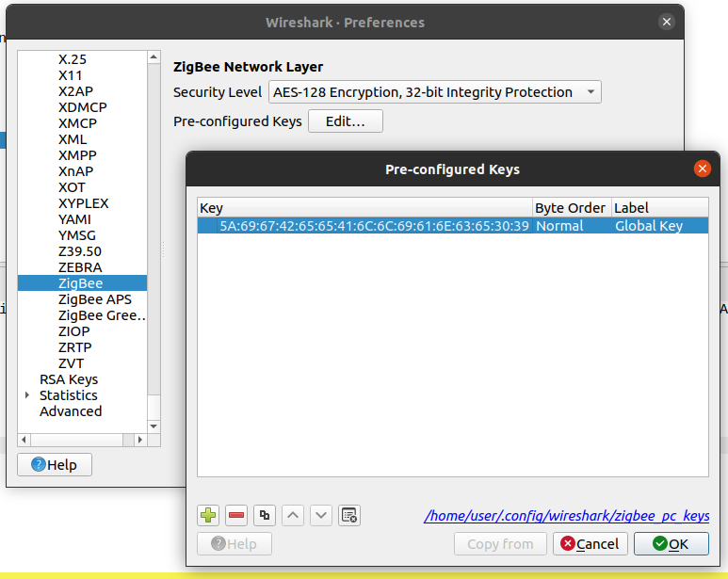Click the key value 5A:69:67:42... cell
This screenshot has width=728, height=579.
point(374,226)
